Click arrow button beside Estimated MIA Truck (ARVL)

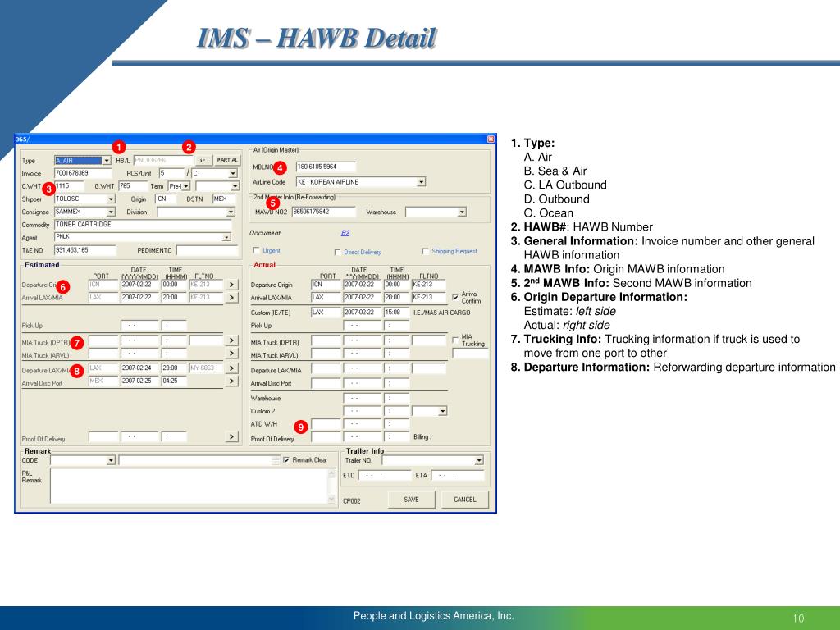(231, 354)
